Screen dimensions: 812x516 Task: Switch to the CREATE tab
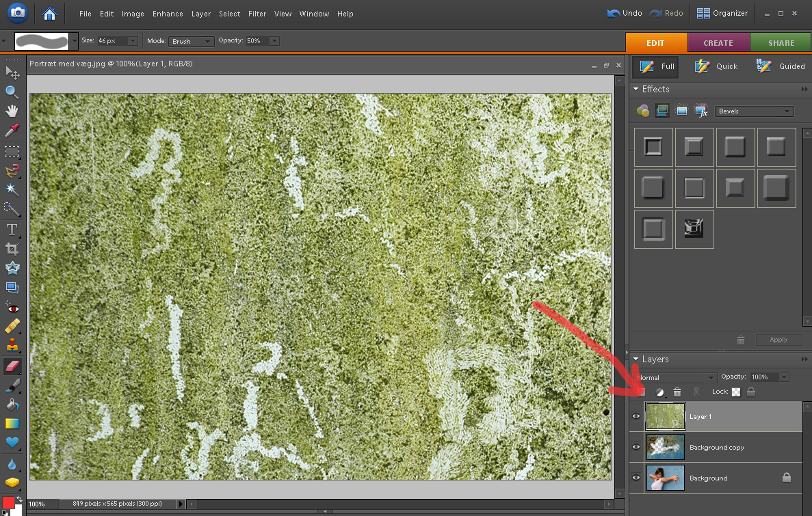point(718,42)
